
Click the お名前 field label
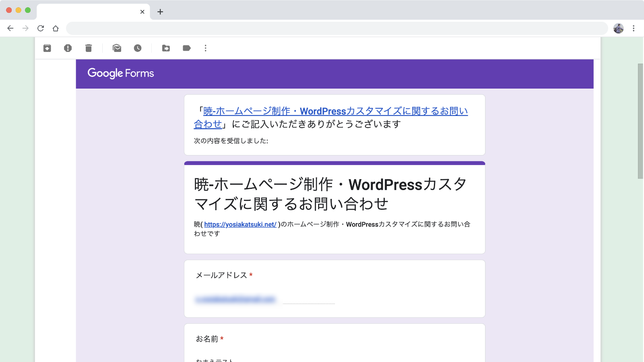pos(207,339)
